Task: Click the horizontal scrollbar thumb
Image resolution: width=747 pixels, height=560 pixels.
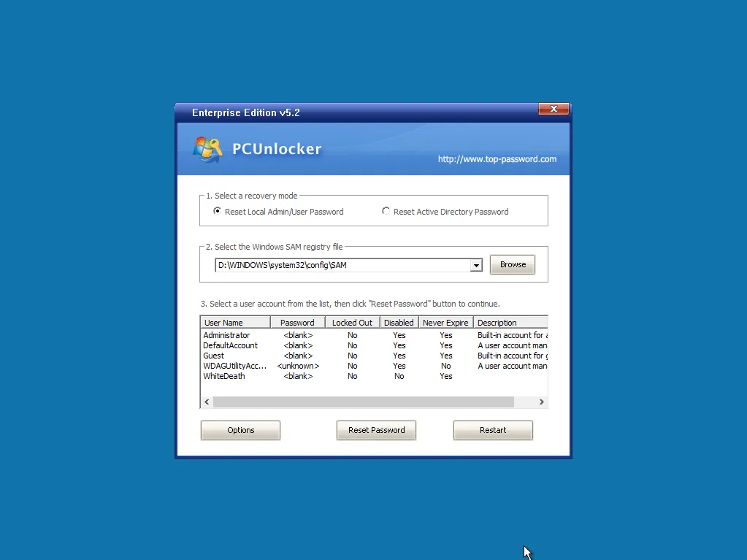Action: coord(364,402)
